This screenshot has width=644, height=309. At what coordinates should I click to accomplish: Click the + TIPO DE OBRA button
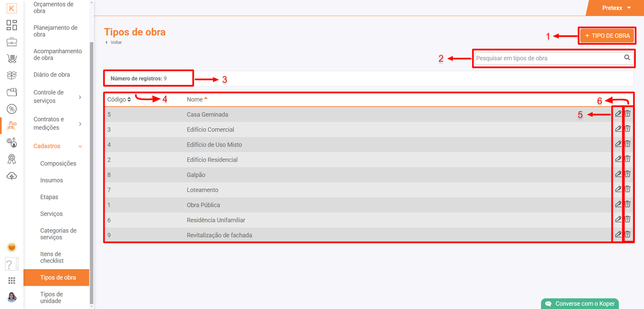click(607, 36)
